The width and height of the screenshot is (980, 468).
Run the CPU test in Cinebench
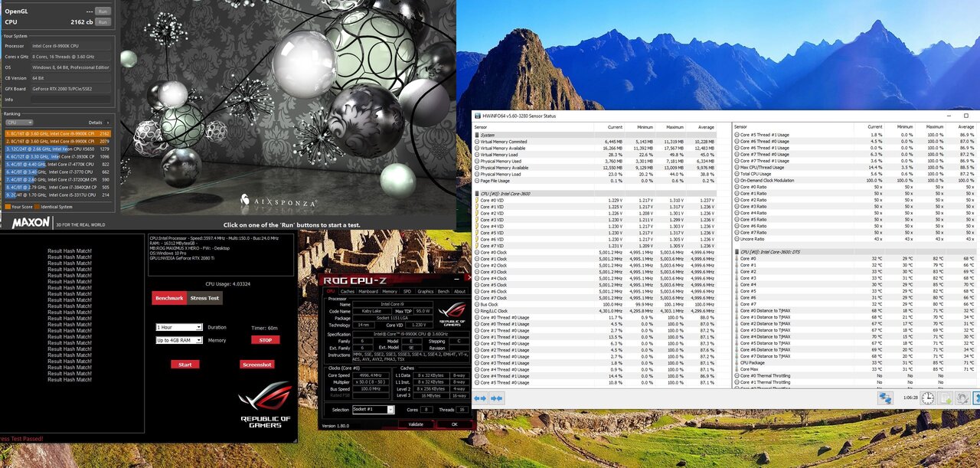point(103,22)
